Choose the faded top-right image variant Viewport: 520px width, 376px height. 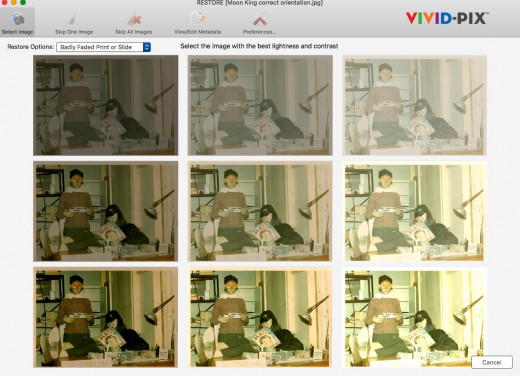(x=415, y=105)
